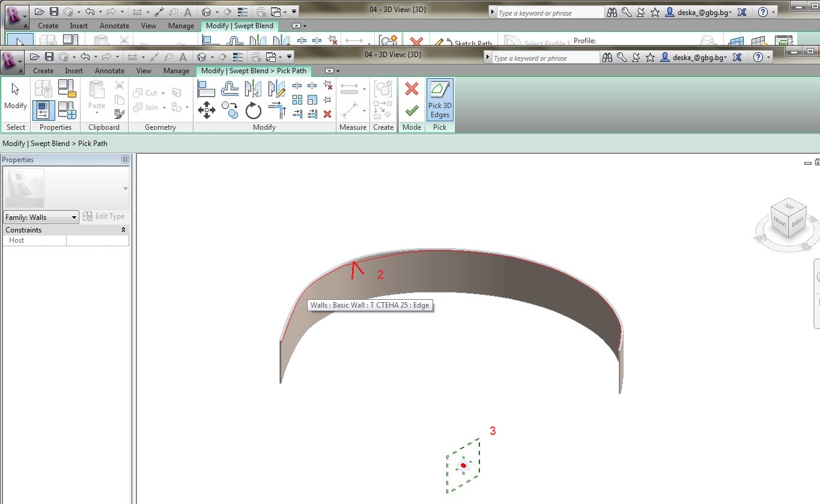The width and height of the screenshot is (820, 504).
Task: Open Customize Quick Access Toolbar arrow, front window
Action: pos(290,57)
